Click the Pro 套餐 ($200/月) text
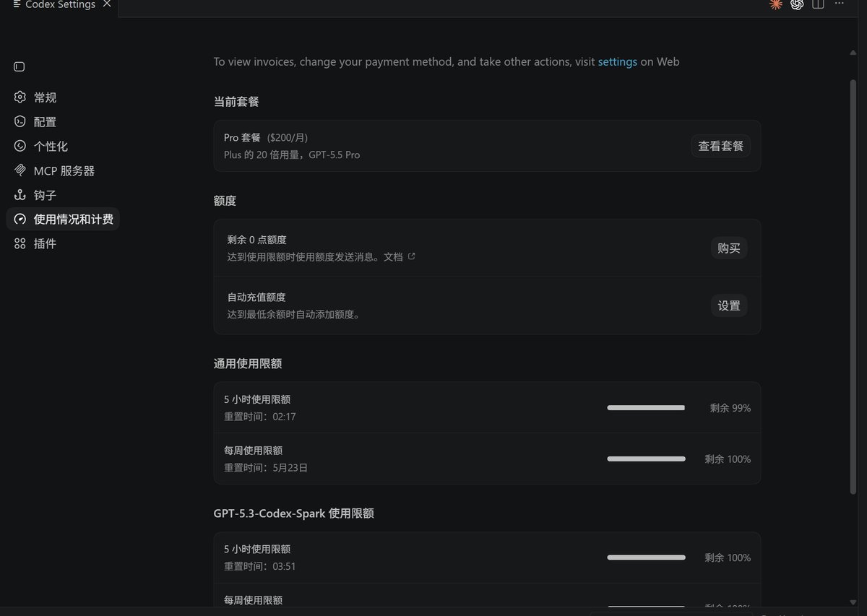This screenshot has width=867, height=616. (266, 137)
